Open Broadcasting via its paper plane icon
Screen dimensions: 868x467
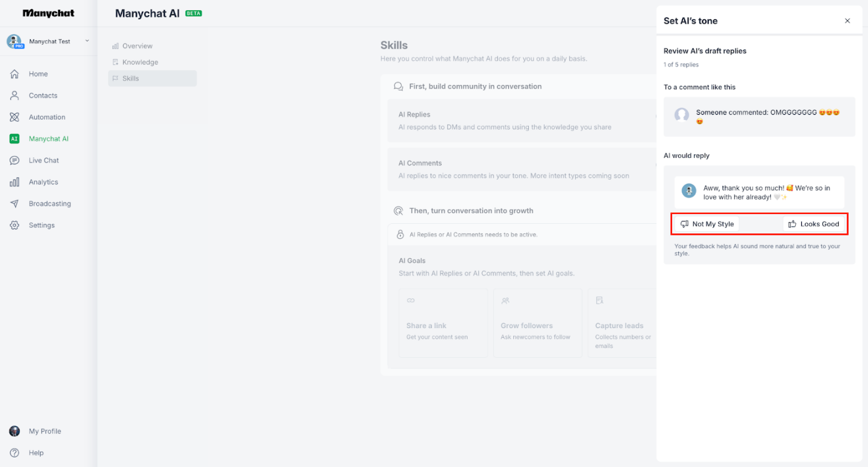14,203
